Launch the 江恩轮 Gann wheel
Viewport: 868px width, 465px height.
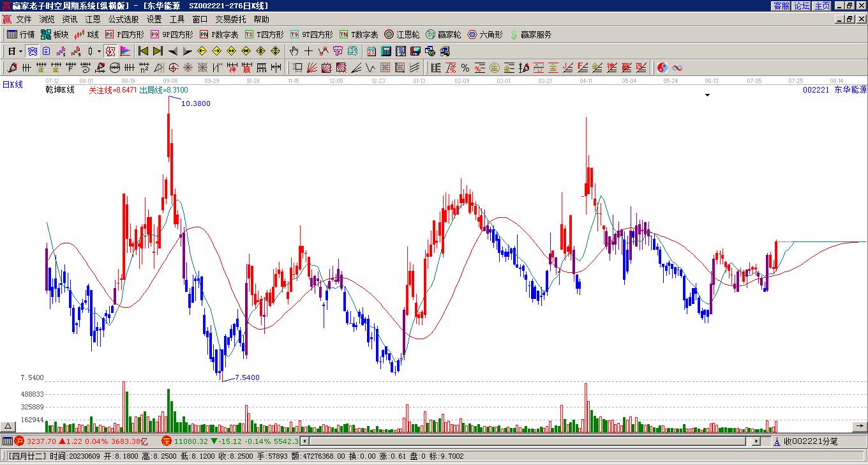point(402,34)
